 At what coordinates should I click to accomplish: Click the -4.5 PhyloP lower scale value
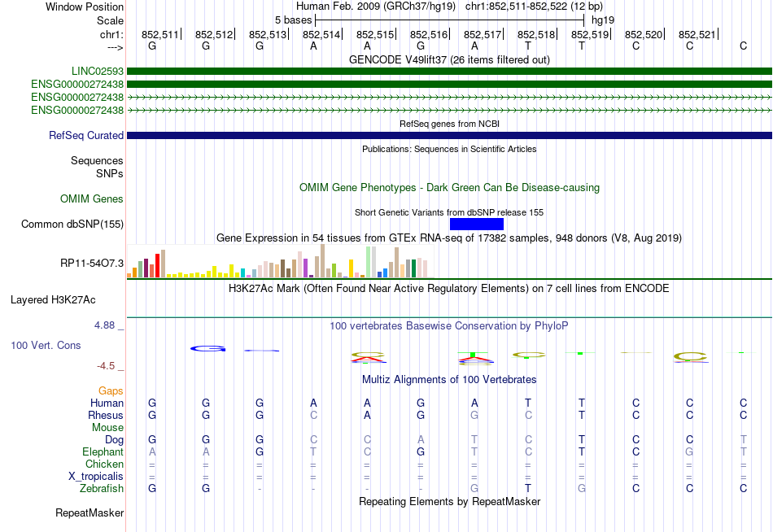106,366
